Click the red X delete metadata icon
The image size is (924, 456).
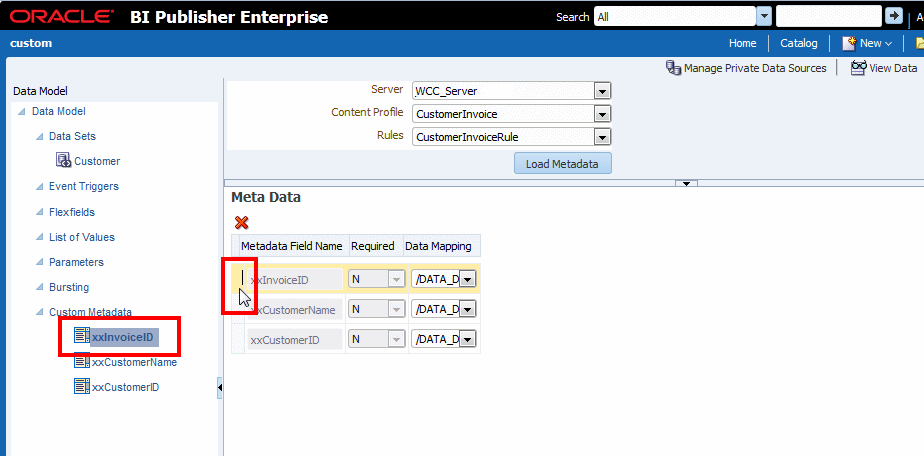(241, 223)
